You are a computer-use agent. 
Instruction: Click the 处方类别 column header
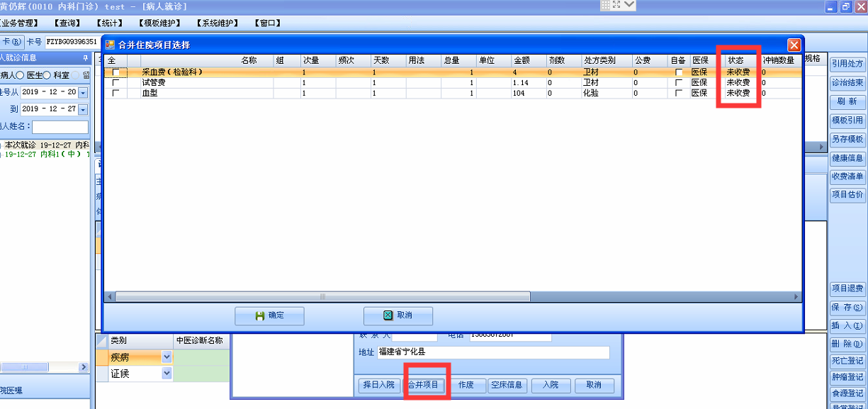[607, 60]
